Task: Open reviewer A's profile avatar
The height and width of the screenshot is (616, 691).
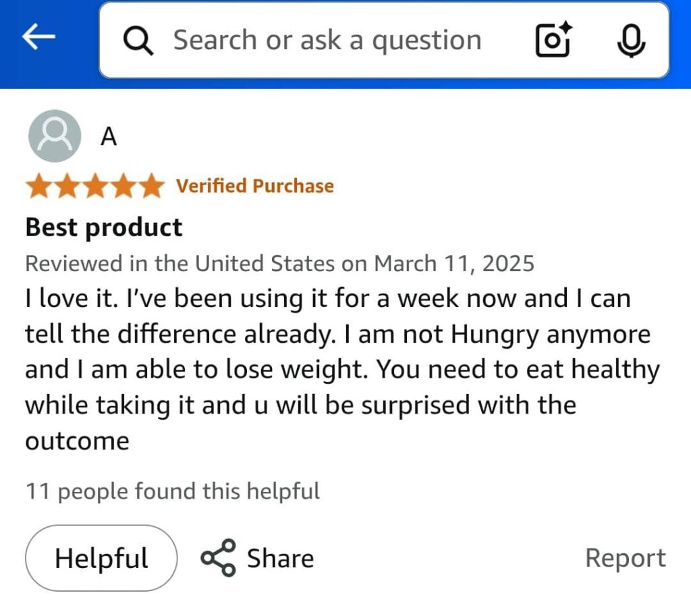Action: [55, 136]
